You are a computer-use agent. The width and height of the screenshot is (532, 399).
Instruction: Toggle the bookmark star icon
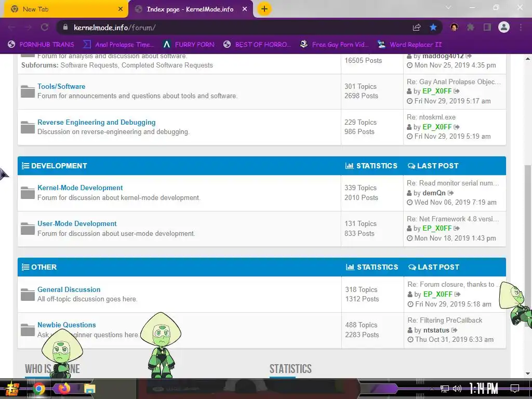[433, 28]
